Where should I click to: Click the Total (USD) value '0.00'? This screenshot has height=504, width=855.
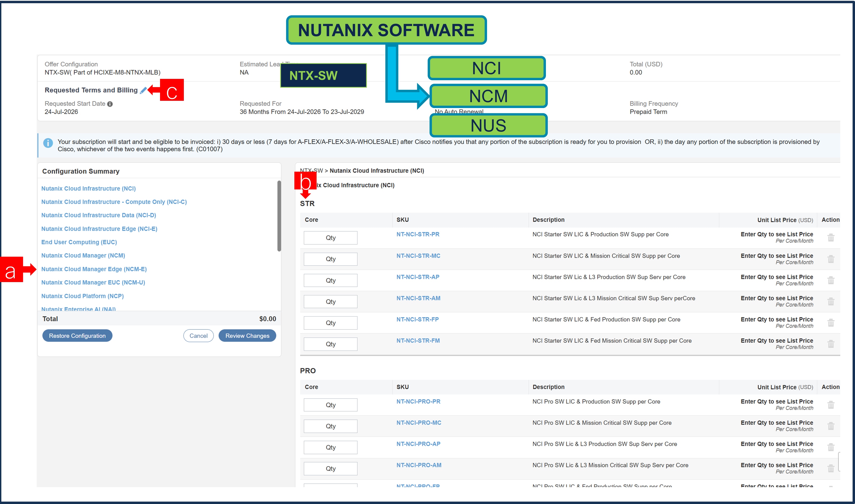[636, 72]
